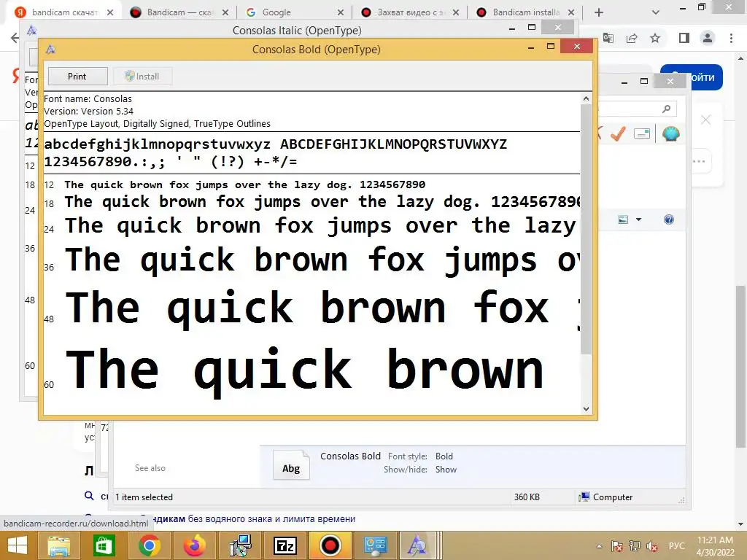
Task: Show hidden tray icons arrow
Action: pos(600,546)
